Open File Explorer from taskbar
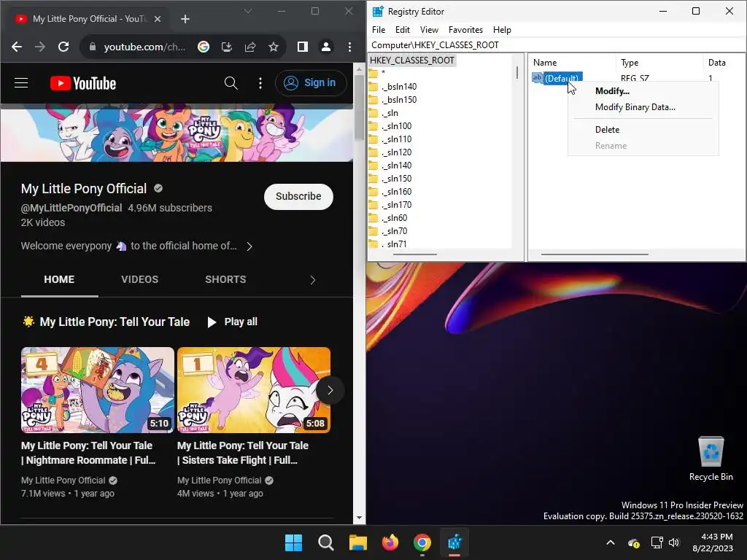Viewport: 747px width, 560px height. coord(357,542)
